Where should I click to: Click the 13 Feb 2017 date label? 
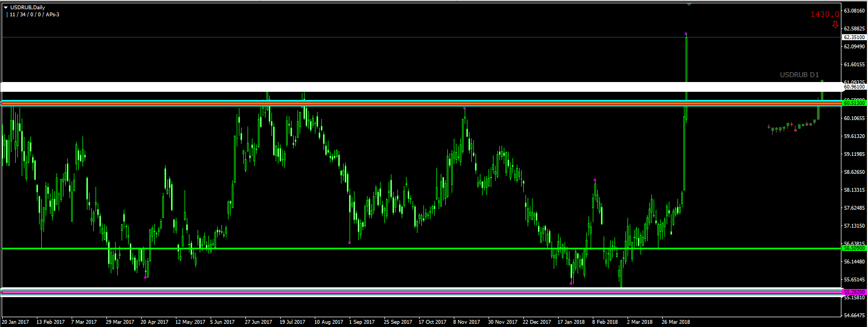(50, 322)
